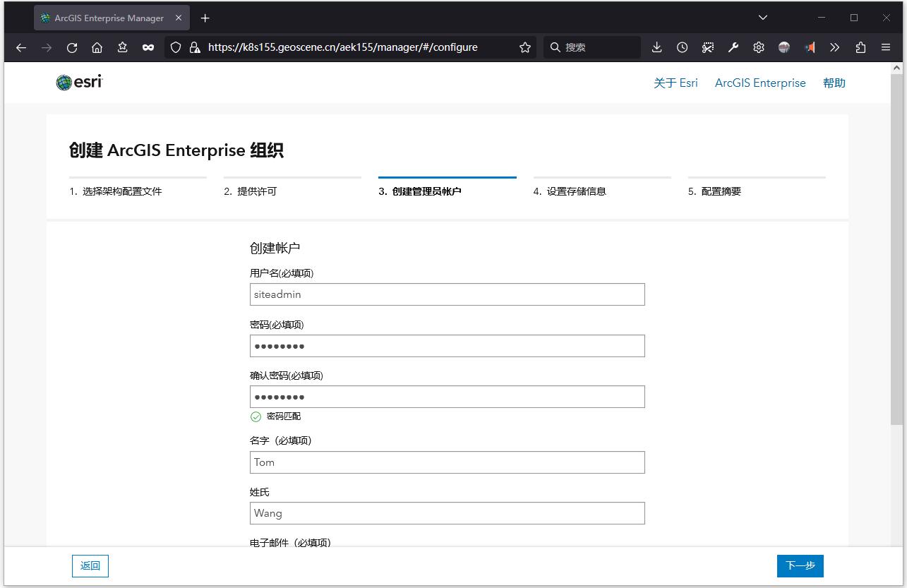Click the private-mode mask icon in the toolbar

148,47
